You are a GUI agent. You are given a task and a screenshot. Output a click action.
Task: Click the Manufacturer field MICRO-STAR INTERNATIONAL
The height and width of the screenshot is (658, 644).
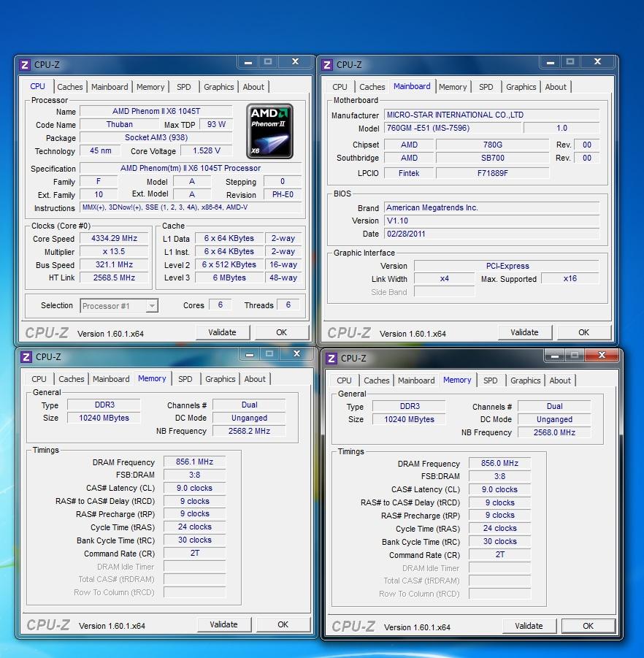pyautogui.click(x=491, y=115)
